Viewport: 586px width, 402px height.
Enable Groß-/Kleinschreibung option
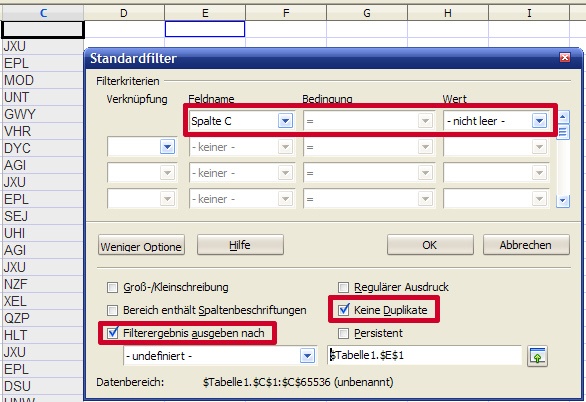[x=112, y=287]
